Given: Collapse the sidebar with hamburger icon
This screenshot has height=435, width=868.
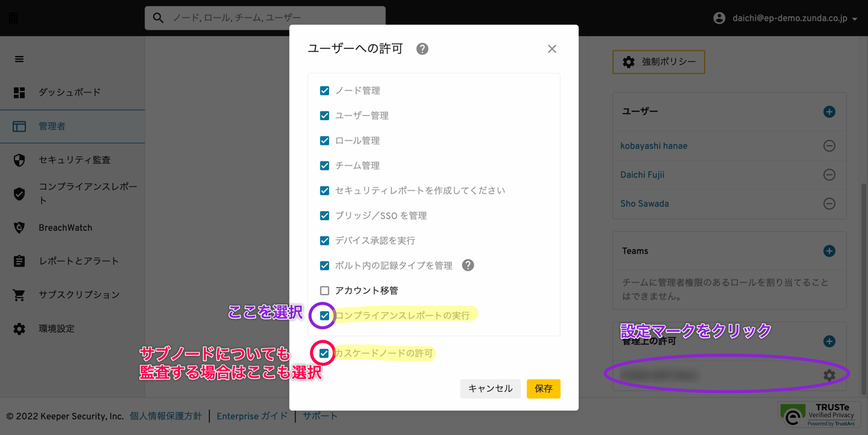Looking at the screenshot, I should [19, 59].
